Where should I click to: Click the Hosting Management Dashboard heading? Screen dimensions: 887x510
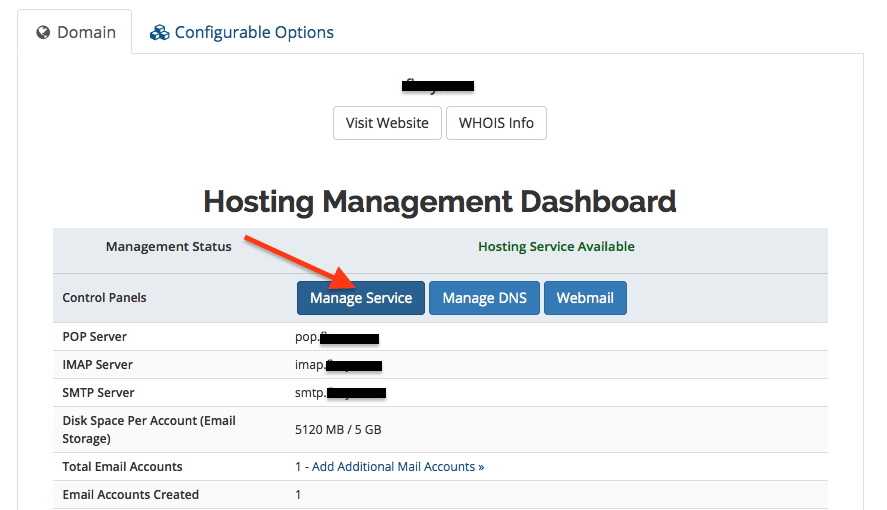click(440, 201)
